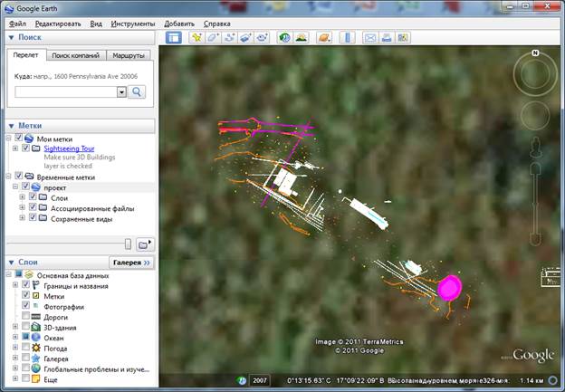Add a placemark with the pushpin icon
The image size is (565, 392).
tap(196, 37)
